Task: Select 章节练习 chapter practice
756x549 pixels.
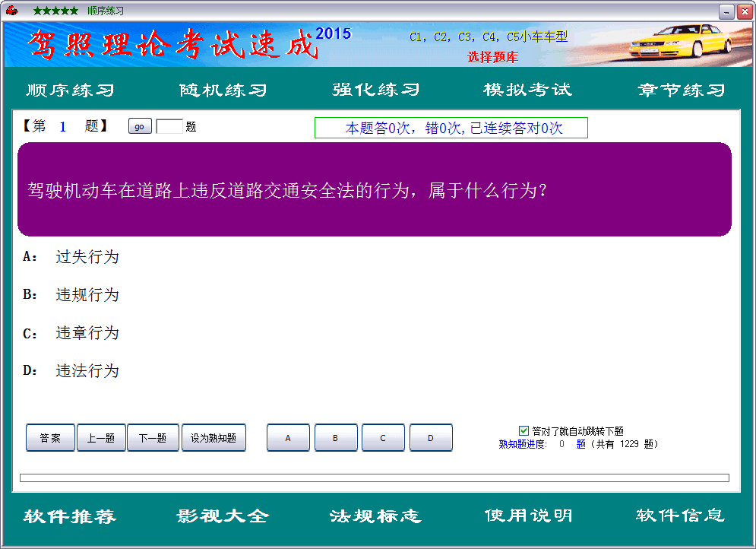Action: pos(682,90)
